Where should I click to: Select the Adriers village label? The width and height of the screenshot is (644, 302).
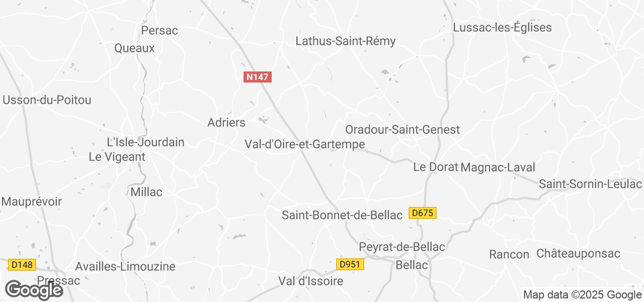[226, 122]
